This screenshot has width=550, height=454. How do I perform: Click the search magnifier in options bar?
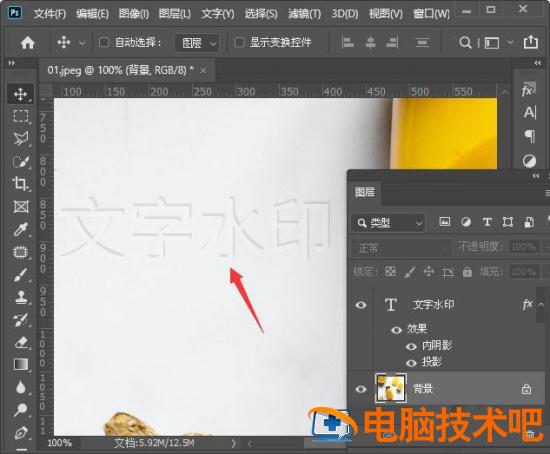465,43
